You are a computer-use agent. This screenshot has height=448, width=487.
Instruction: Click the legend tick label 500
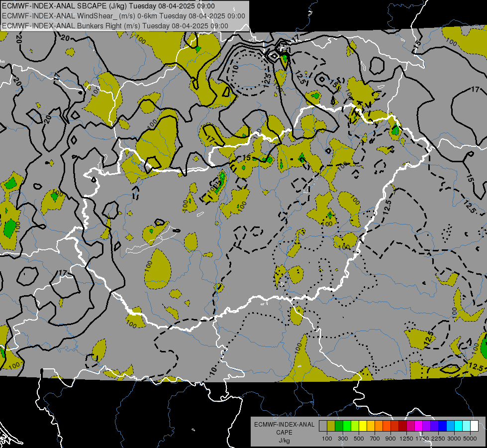pyautogui.click(x=359, y=439)
